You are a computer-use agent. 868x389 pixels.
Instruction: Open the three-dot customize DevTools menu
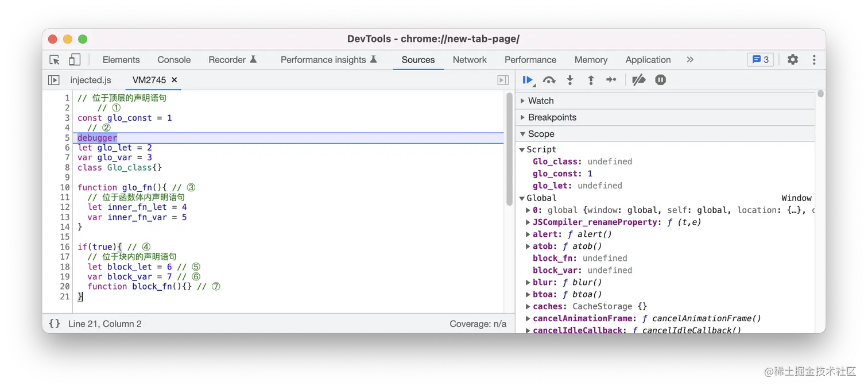[x=814, y=59]
